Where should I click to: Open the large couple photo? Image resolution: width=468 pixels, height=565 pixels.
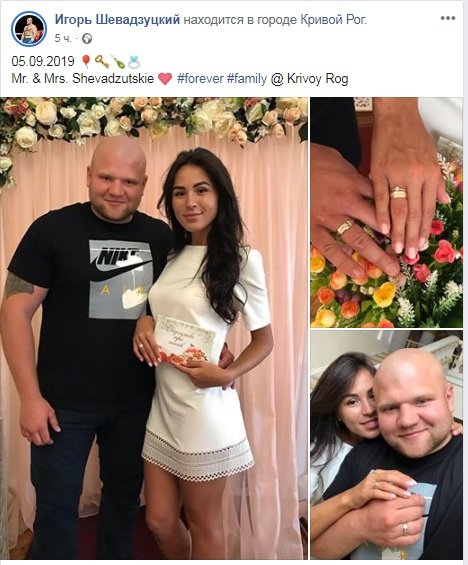(x=154, y=328)
